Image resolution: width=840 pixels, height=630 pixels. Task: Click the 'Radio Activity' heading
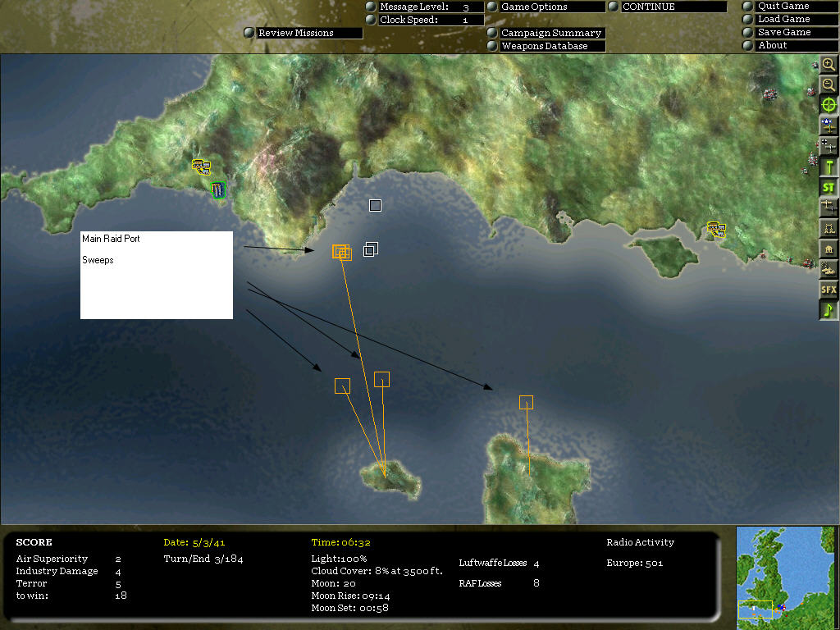pos(640,542)
